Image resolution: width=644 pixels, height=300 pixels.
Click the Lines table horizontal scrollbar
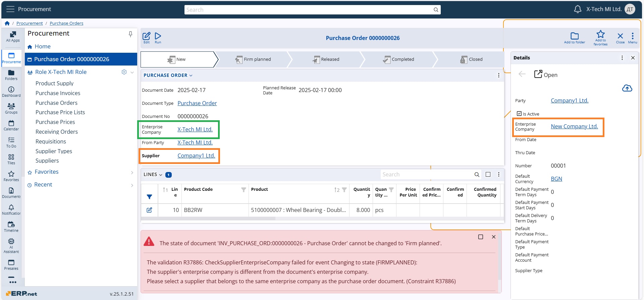tap(208, 218)
